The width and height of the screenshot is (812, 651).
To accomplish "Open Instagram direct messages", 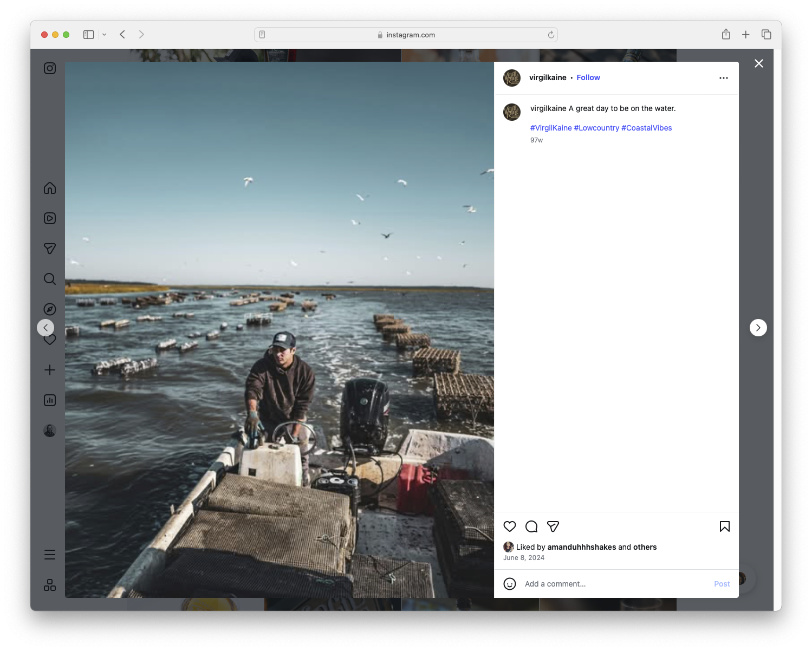I will click(x=49, y=249).
